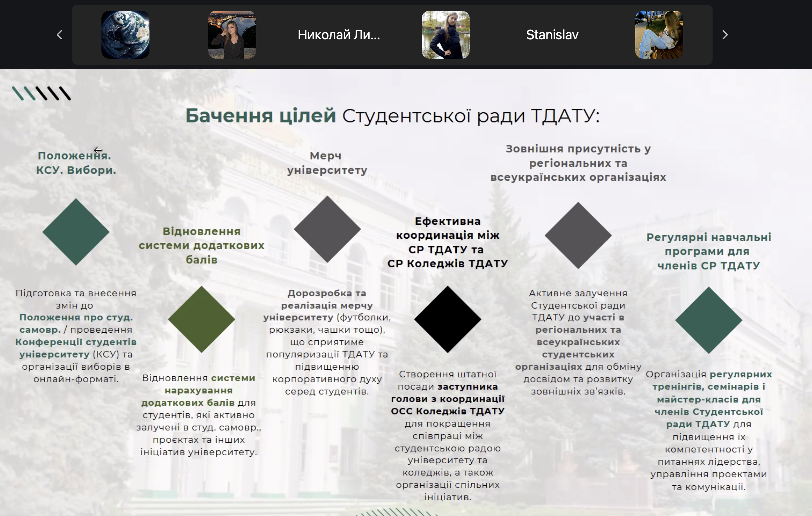Click the Ефективна координація між СР heading

coord(447,242)
